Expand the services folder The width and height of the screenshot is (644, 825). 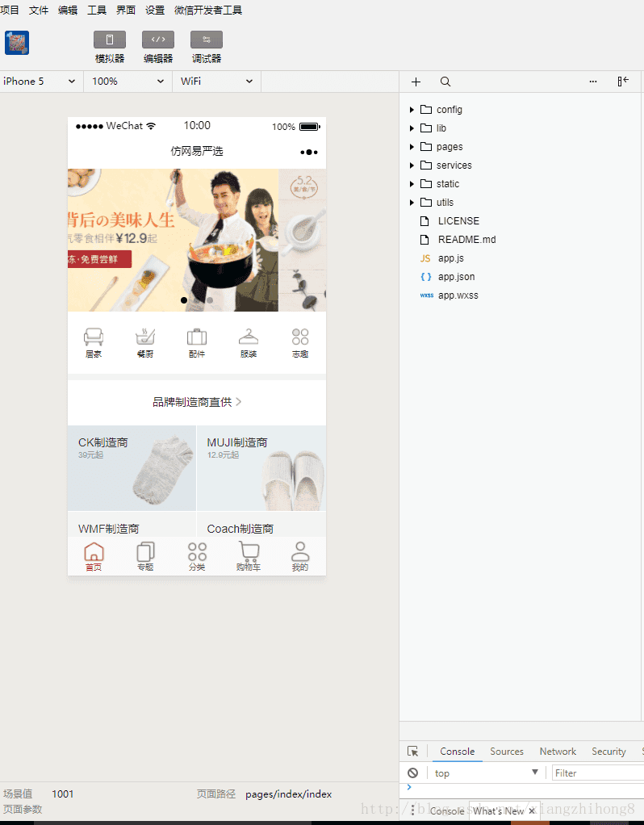point(412,165)
